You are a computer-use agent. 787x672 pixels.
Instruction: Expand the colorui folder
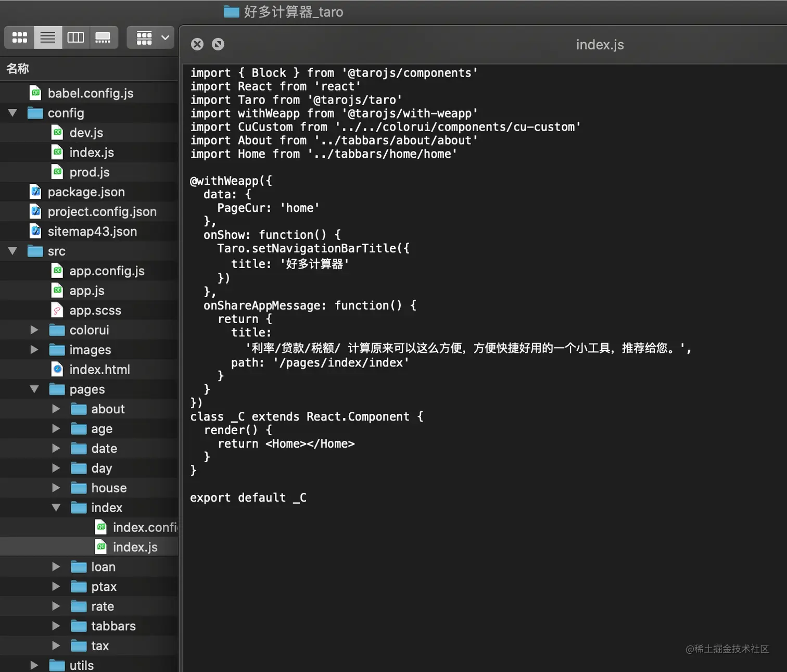point(34,330)
